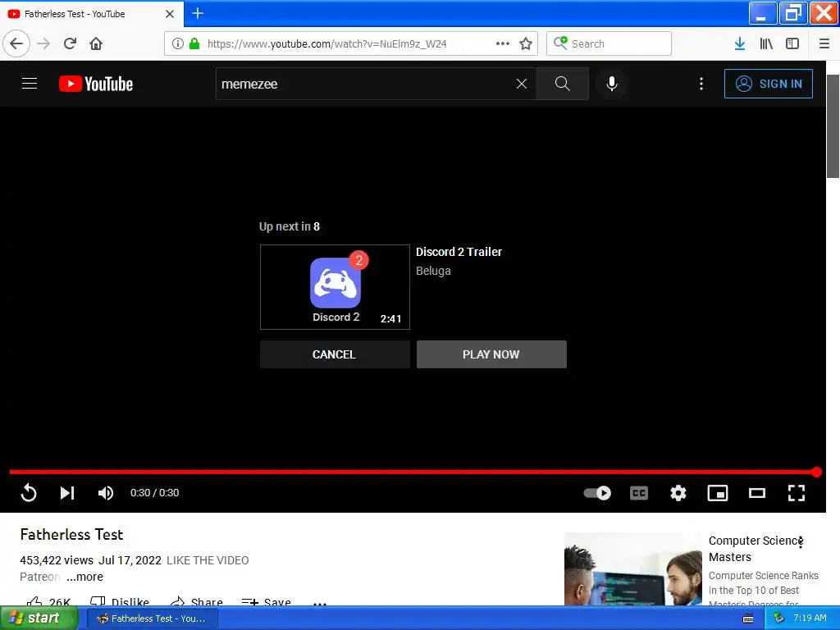Submit the YouTube search
Viewport: 840px width, 630px height.
tap(563, 84)
